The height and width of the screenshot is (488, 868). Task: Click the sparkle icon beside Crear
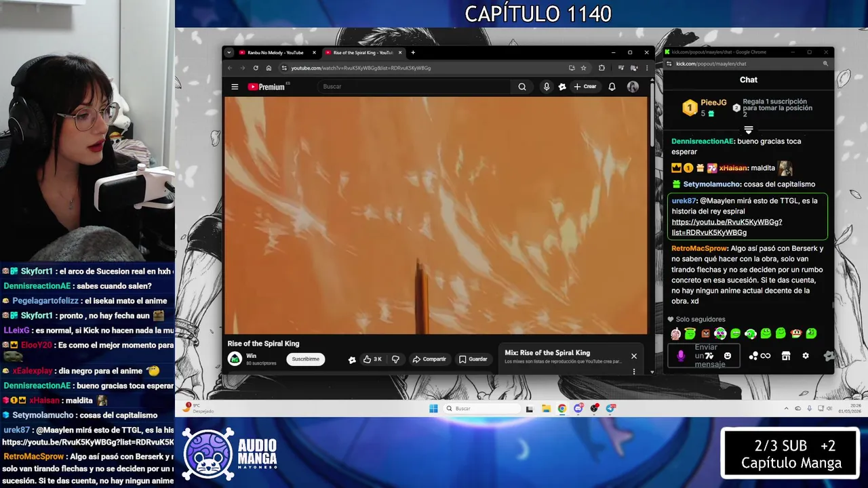click(562, 87)
